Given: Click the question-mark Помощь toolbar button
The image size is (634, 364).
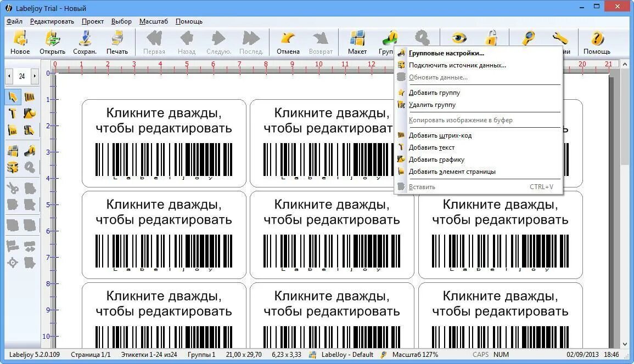Looking at the screenshot, I should [597, 42].
